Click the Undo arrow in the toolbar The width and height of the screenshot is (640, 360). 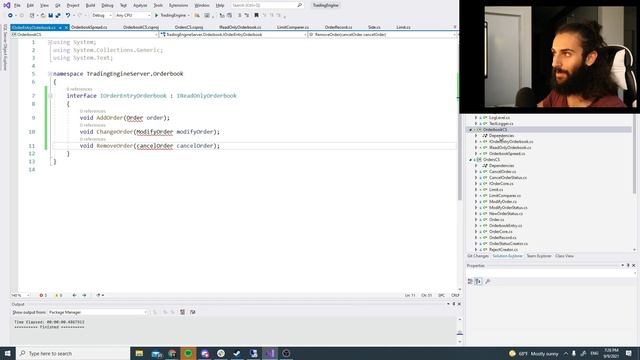(68, 15)
